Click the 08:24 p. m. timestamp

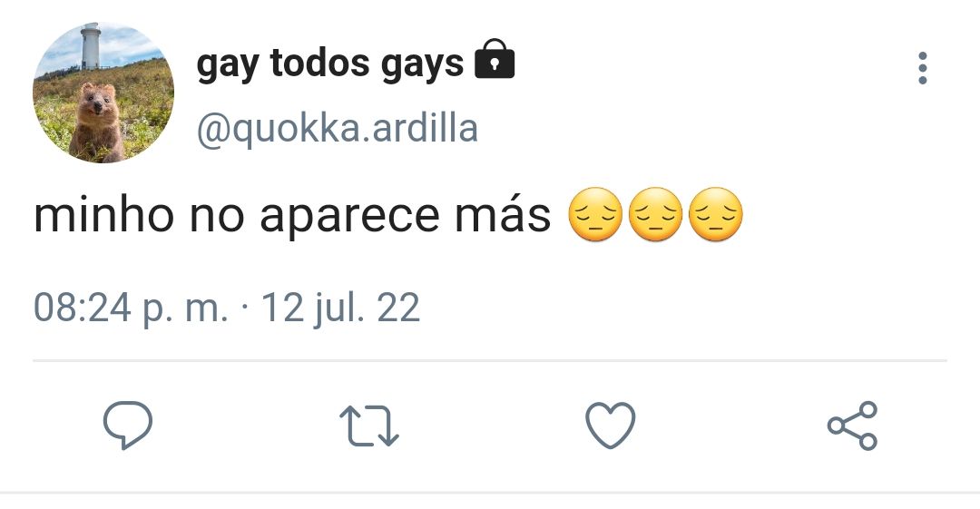pos(131,308)
